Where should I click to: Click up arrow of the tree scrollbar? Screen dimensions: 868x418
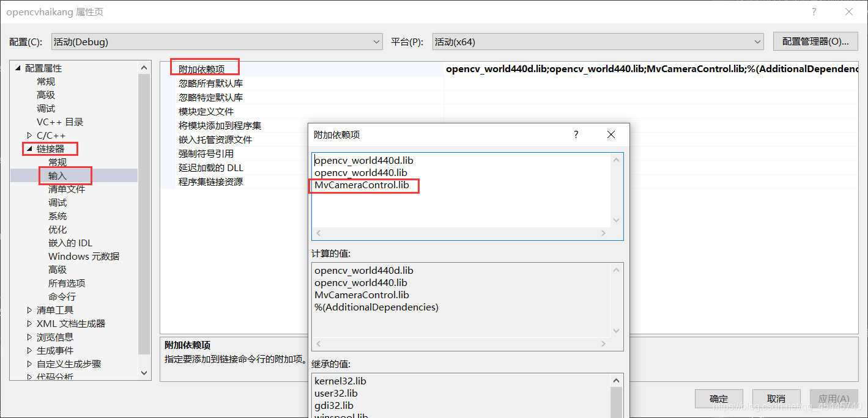click(144, 68)
